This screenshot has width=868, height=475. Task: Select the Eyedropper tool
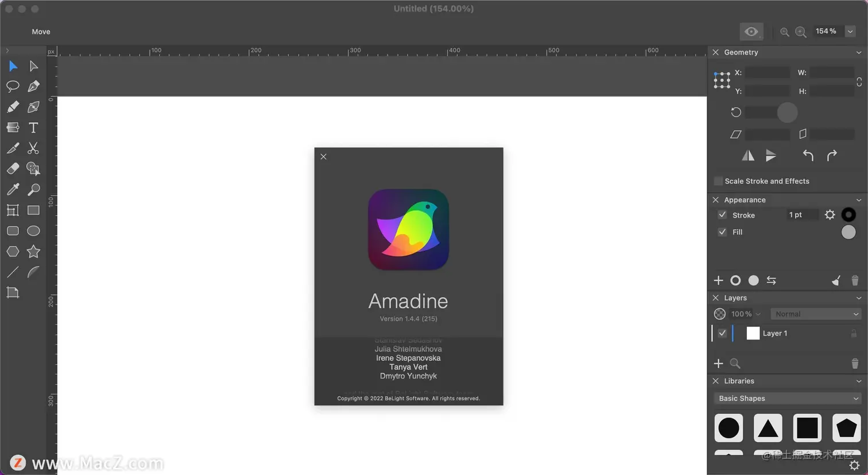click(13, 189)
